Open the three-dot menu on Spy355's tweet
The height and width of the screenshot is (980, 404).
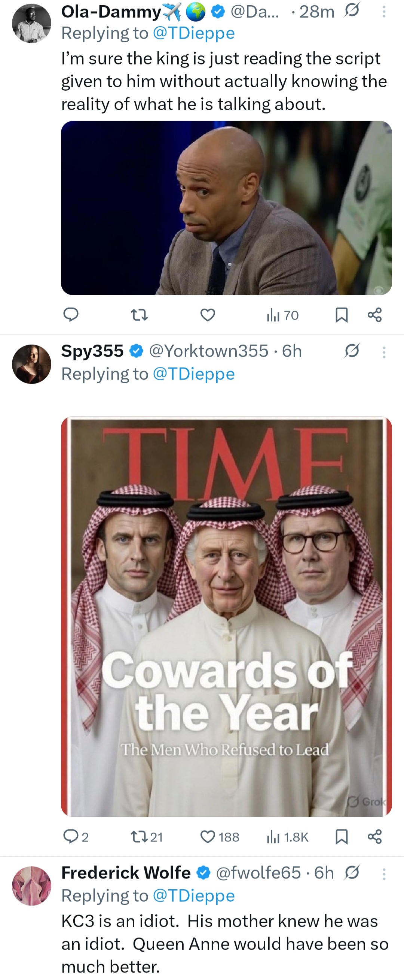coord(384,351)
